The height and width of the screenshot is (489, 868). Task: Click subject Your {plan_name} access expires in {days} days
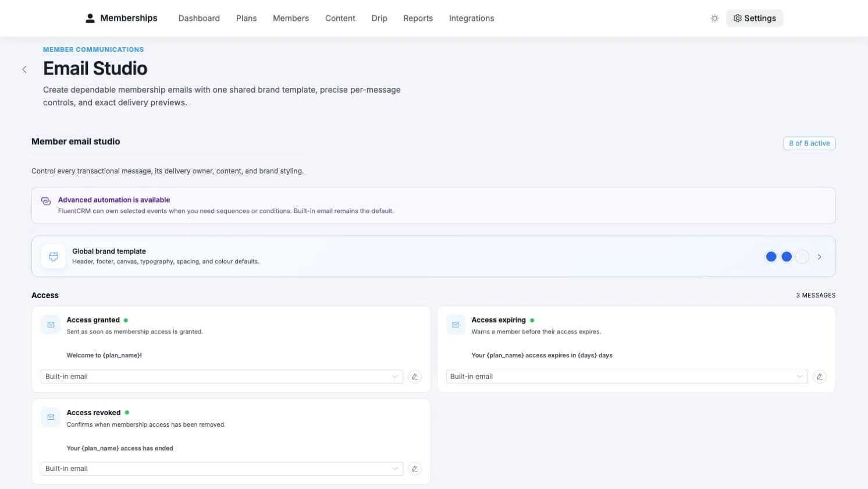(542, 355)
